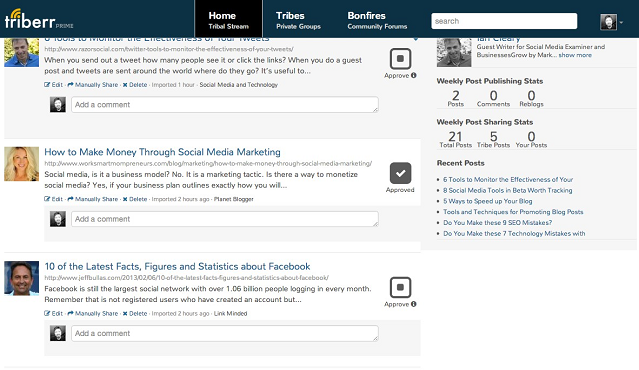639x370 pixels.
Task: Go to Home Tribal Stream tab
Action: tap(228, 20)
